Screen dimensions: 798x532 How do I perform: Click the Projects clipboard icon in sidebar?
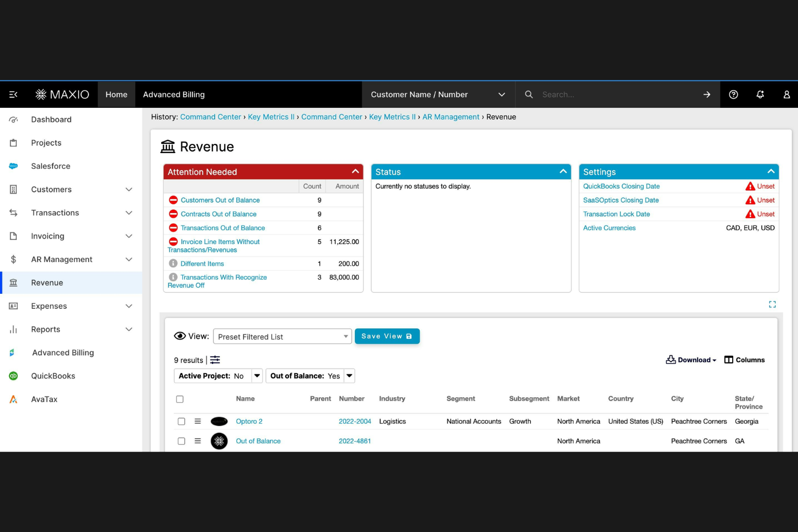13,143
